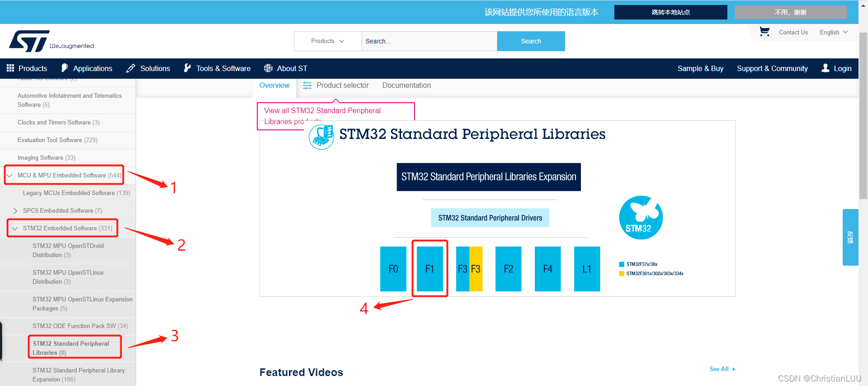Image resolution: width=868 pixels, height=386 pixels.
Task: Click the Tools & Software wrench icon
Action: [187, 68]
